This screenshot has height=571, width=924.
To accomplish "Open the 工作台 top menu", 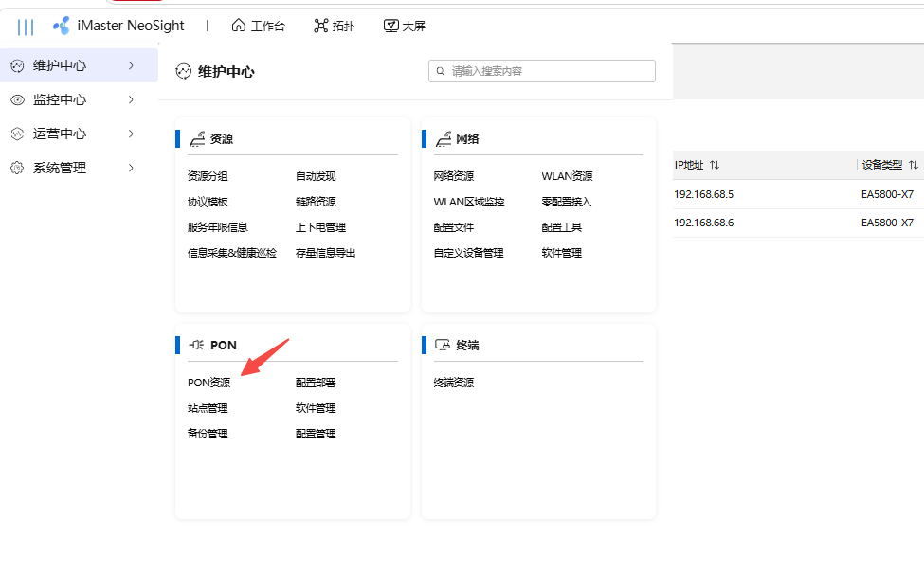I will click(258, 26).
